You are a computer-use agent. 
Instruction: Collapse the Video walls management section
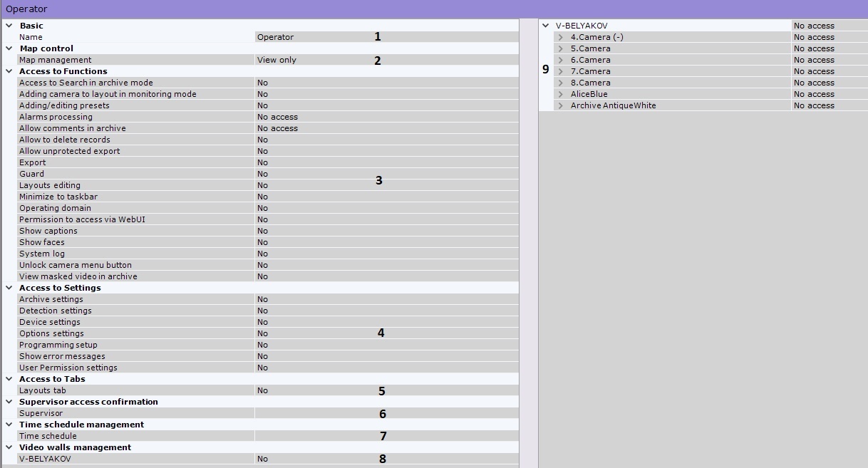click(x=9, y=447)
